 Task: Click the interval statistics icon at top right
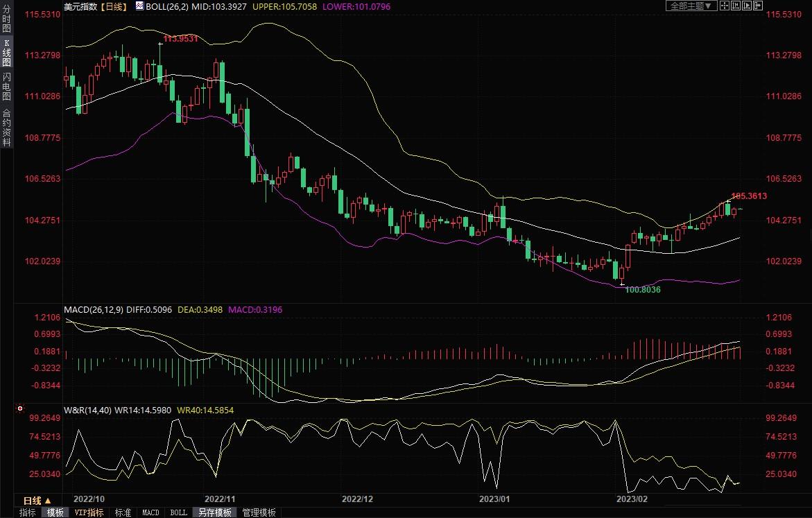coord(735,6)
